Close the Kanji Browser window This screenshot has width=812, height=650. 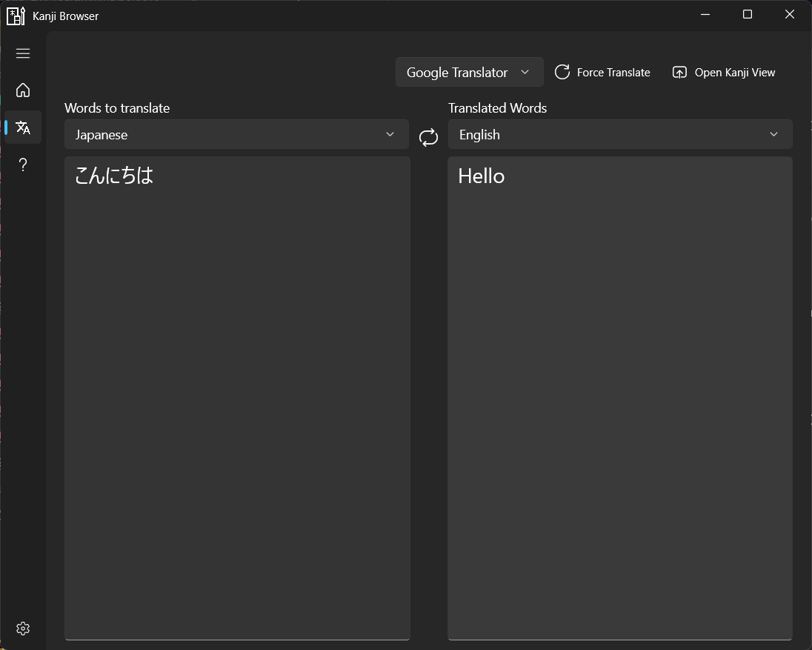click(790, 15)
